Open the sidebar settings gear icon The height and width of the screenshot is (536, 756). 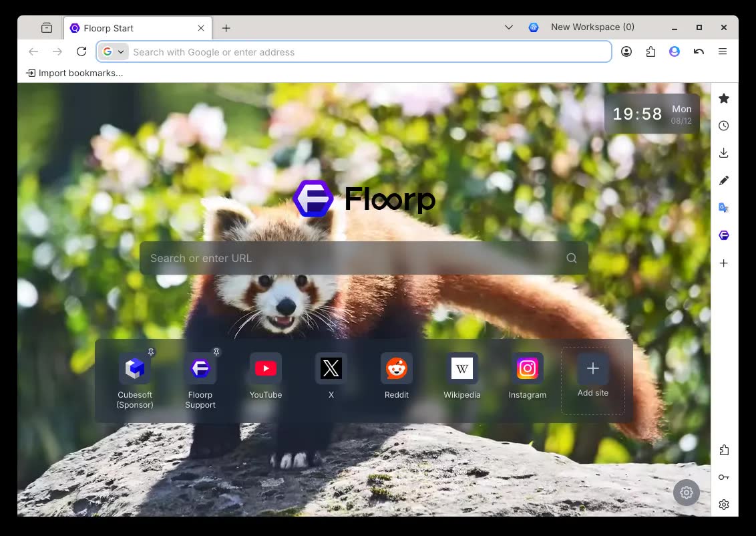tap(724, 505)
